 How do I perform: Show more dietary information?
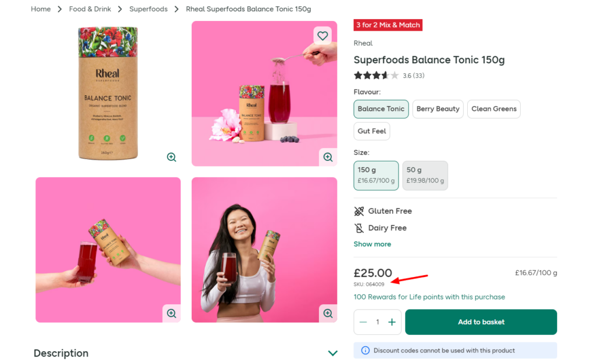click(x=372, y=244)
